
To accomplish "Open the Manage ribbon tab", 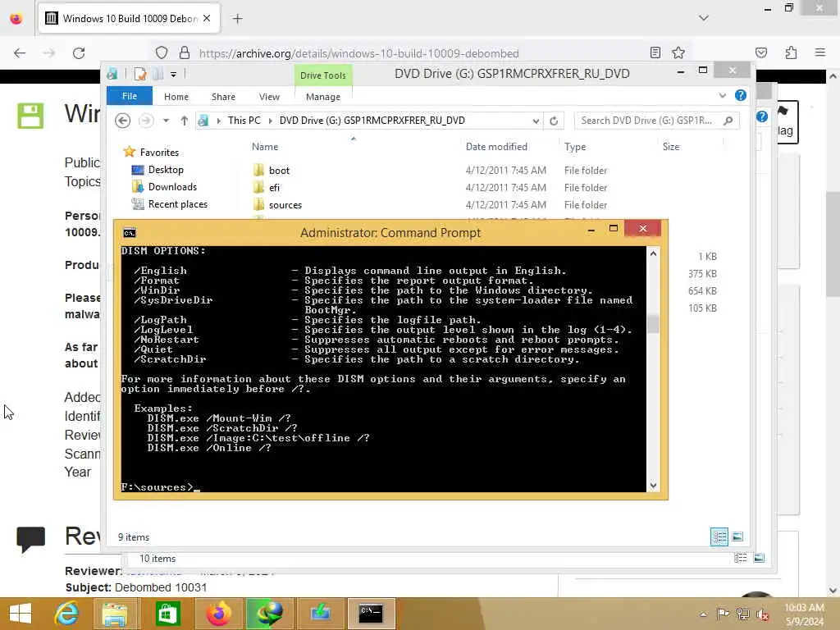I will click(x=323, y=97).
